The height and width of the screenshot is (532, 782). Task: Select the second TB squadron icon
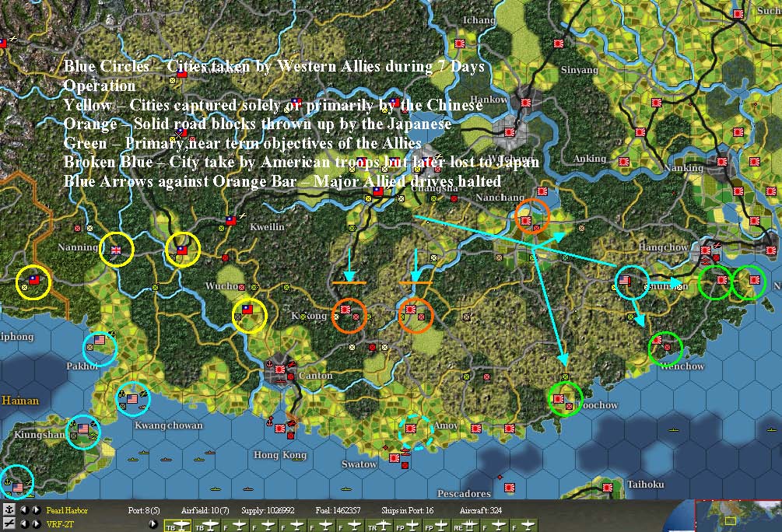[x=207, y=526]
